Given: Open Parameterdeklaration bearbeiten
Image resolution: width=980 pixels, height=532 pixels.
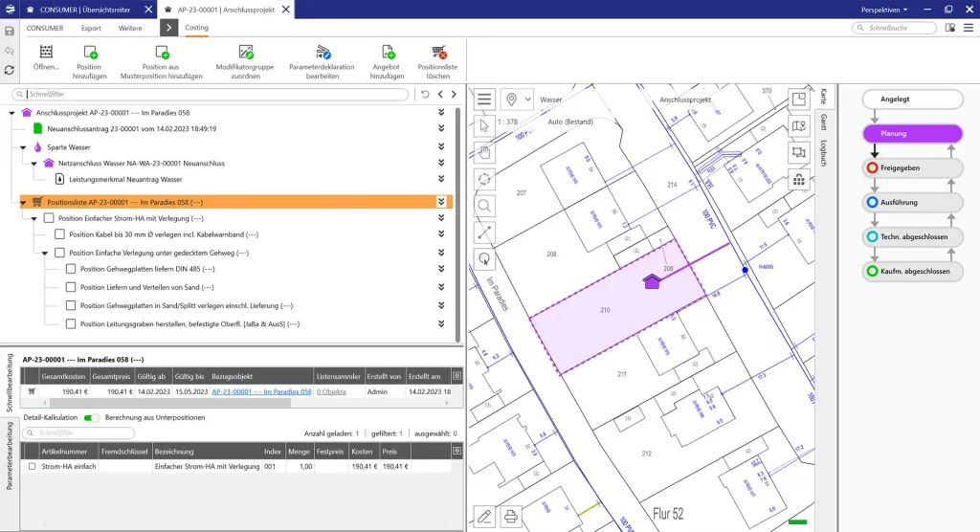Looking at the screenshot, I should coord(322,54).
